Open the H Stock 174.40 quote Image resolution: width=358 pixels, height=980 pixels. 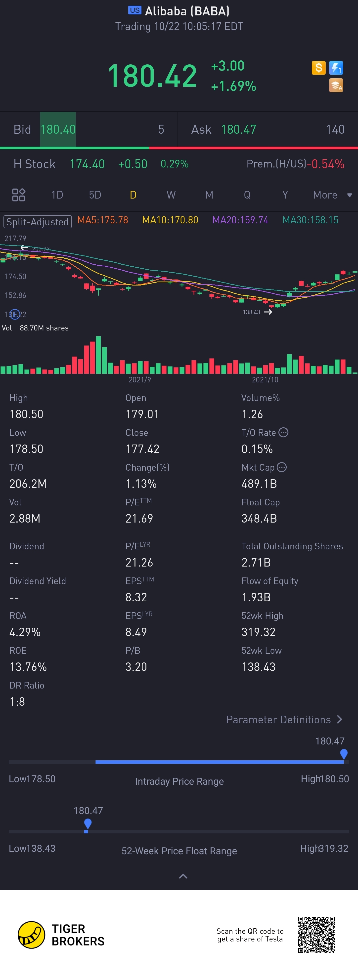87,164
